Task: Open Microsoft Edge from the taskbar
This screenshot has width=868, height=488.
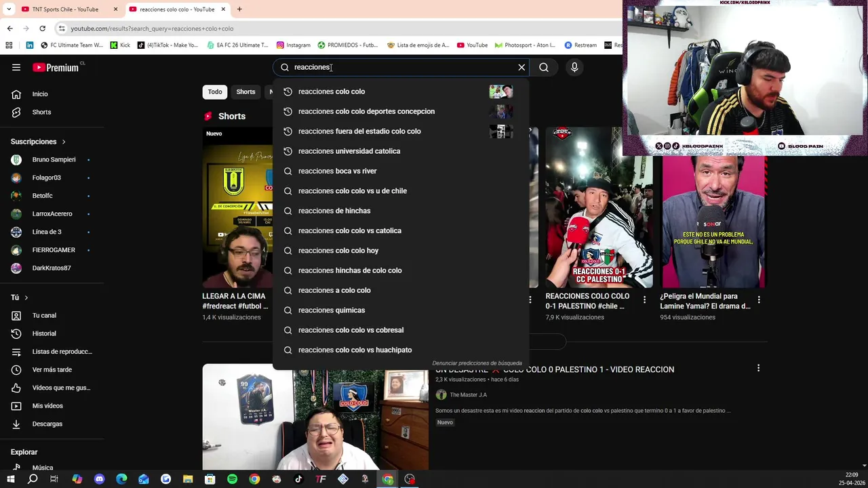Action: point(121,479)
